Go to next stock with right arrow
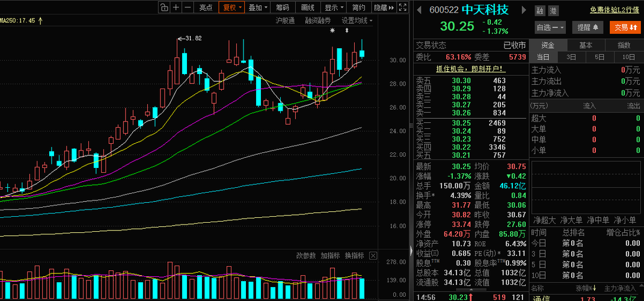Viewport: 644px width, 301px height. point(524,10)
